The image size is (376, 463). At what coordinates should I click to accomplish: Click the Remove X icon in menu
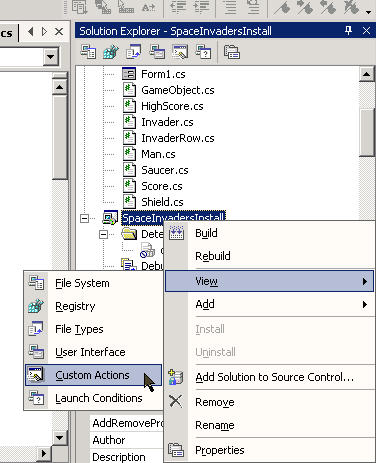point(176,401)
